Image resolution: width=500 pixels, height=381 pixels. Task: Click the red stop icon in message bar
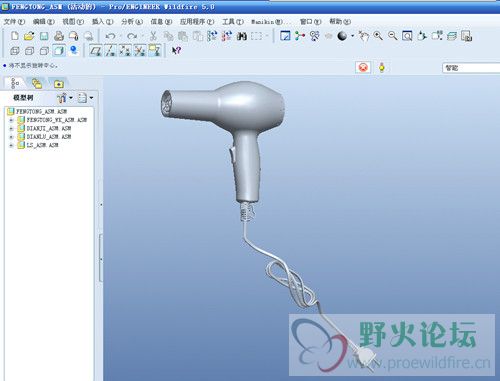[363, 68]
